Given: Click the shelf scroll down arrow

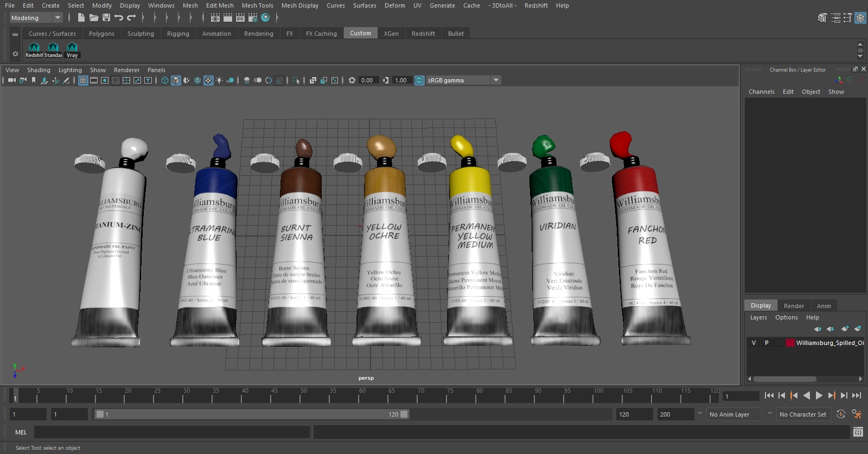Looking at the screenshot, I should 860,56.
